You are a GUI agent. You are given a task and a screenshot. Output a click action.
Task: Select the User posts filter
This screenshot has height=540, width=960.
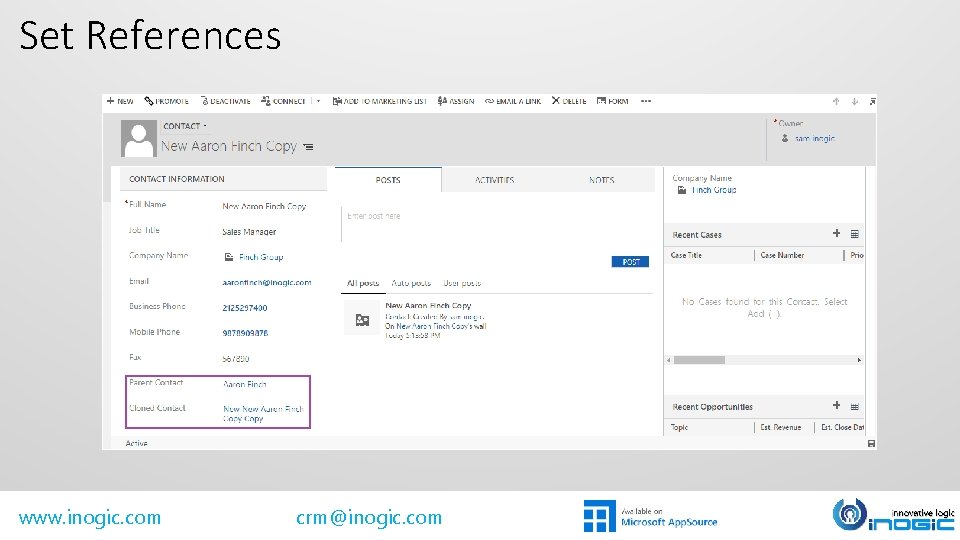(462, 283)
